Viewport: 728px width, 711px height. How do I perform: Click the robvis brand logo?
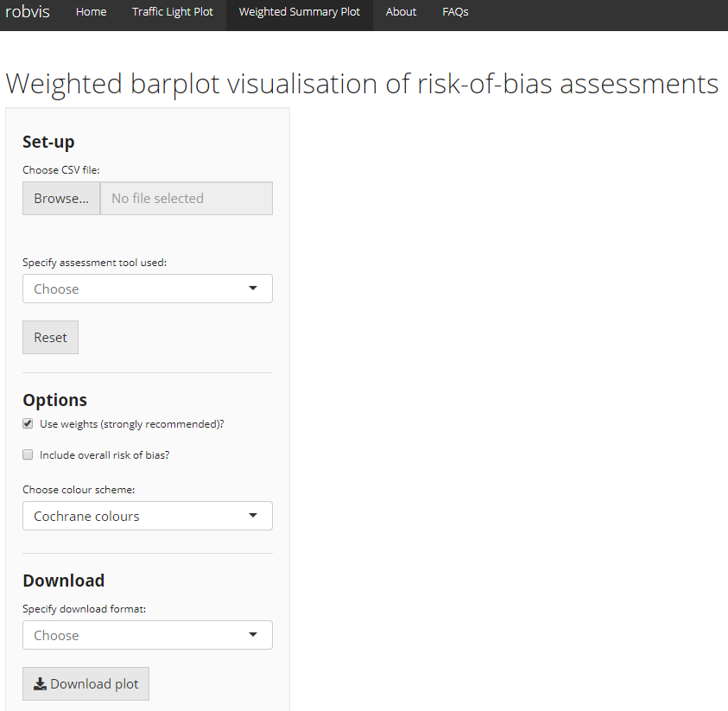click(28, 12)
